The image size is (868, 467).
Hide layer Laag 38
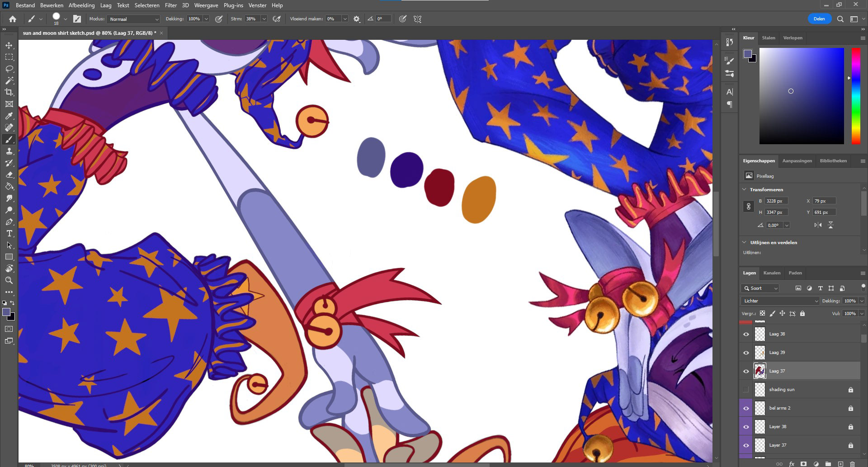746,334
